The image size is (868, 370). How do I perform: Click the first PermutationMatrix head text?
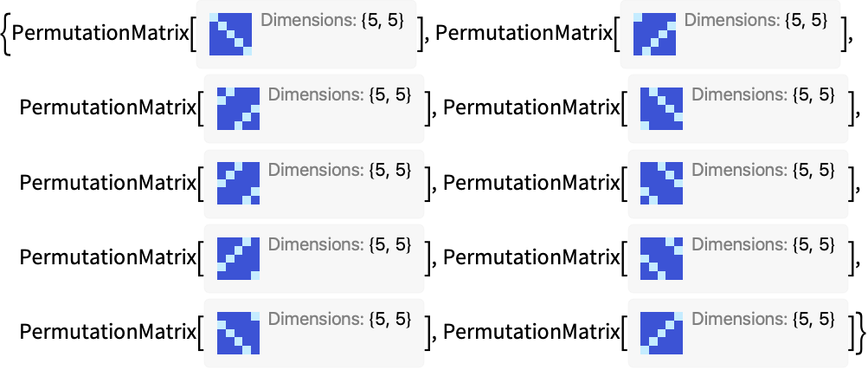coord(100,35)
